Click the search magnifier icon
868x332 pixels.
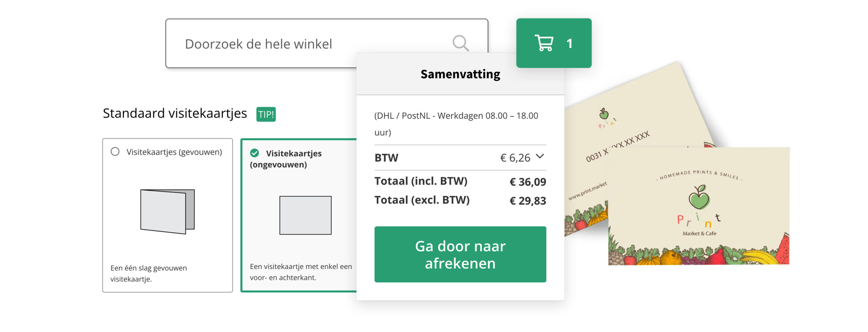pyautogui.click(x=460, y=43)
